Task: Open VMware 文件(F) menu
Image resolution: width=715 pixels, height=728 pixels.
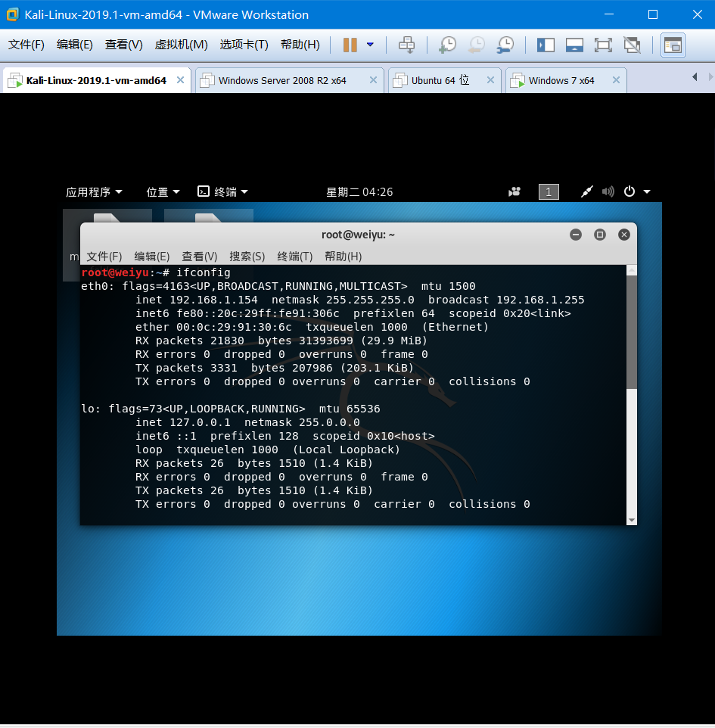Action: tap(26, 45)
